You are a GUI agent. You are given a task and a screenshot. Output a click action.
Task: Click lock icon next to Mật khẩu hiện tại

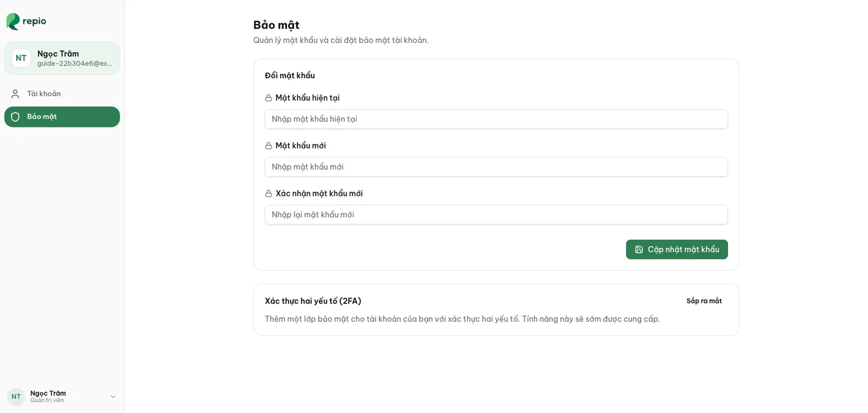click(x=269, y=98)
